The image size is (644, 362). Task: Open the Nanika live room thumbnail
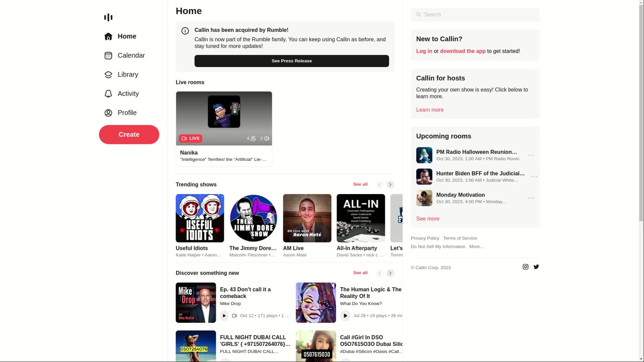(x=224, y=119)
